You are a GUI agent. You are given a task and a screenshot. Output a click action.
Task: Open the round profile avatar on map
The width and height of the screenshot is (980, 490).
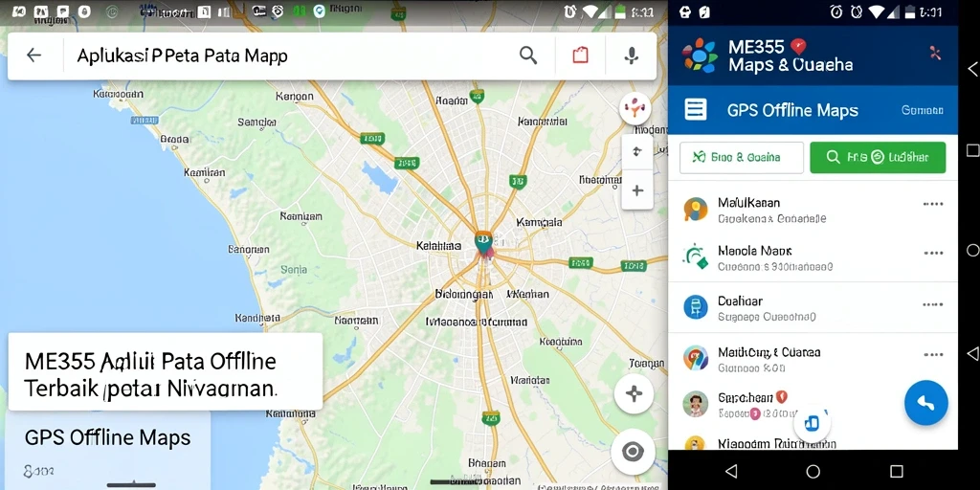click(x=635, y=109)
